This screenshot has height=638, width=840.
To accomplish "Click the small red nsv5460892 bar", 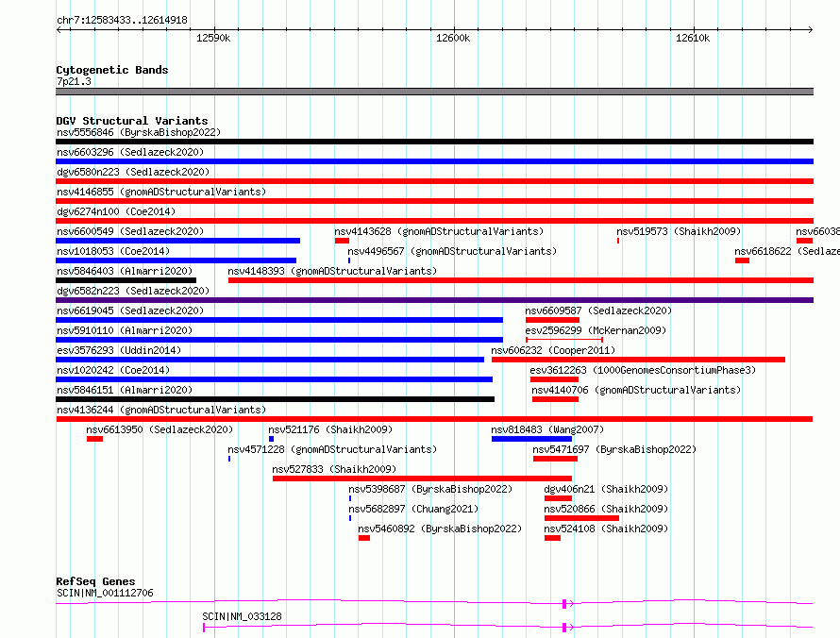I will (364, 538).
